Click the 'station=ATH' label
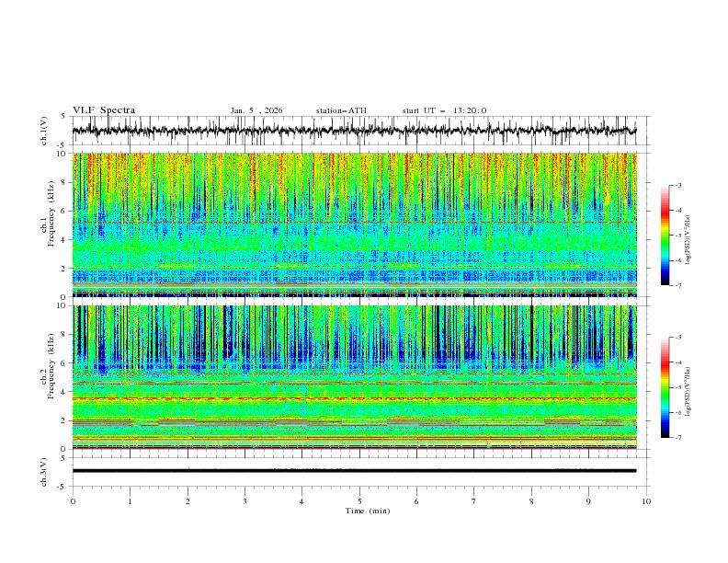The image size is (728, 563). (341, 110)
